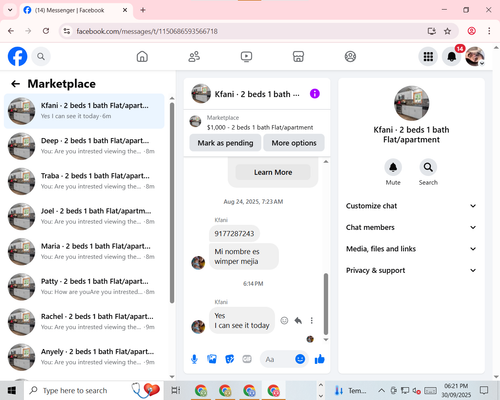Open more options dots beside the last message

coord(312,320)
